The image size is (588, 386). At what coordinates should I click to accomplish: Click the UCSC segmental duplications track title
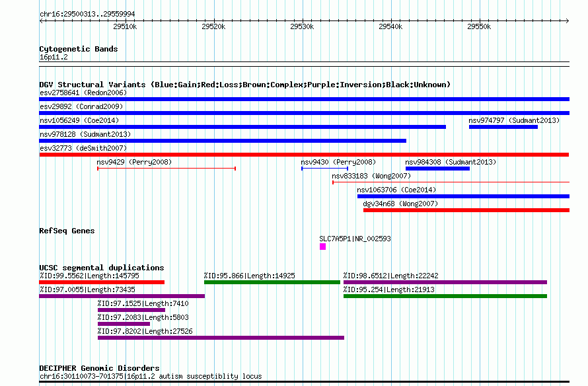pos(102,268)
